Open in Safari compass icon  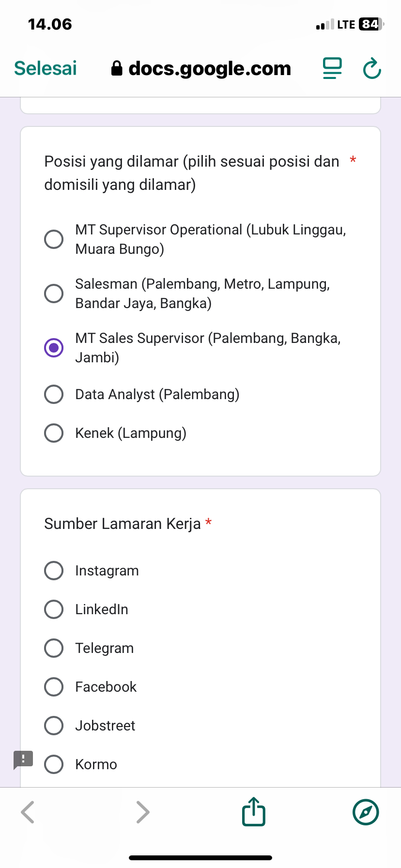(x=366, y=812)
